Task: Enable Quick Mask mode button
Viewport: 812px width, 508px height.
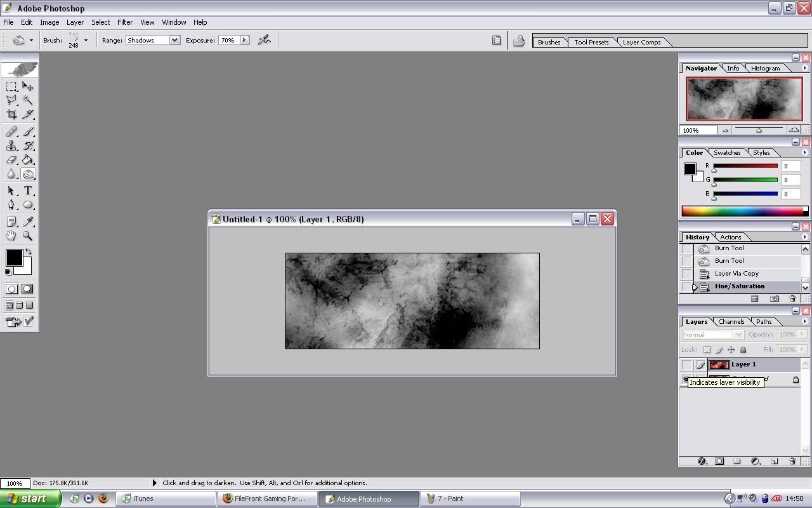Action: tap(27, 289)
